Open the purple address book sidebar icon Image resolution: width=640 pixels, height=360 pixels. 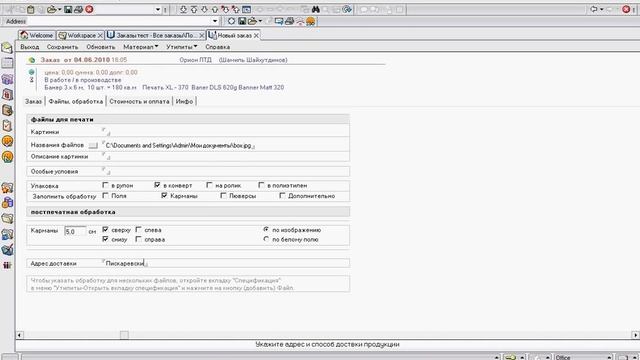click(7, 79)
